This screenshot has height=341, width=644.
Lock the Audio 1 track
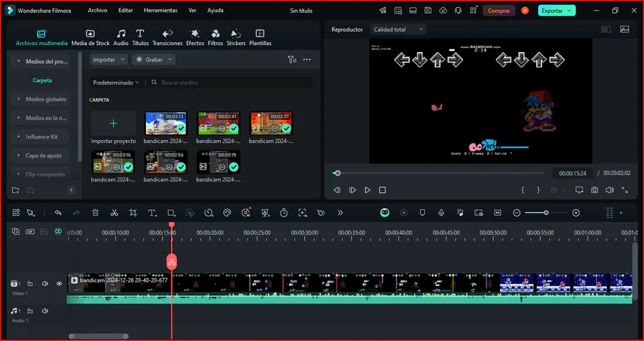coord(30,311)
